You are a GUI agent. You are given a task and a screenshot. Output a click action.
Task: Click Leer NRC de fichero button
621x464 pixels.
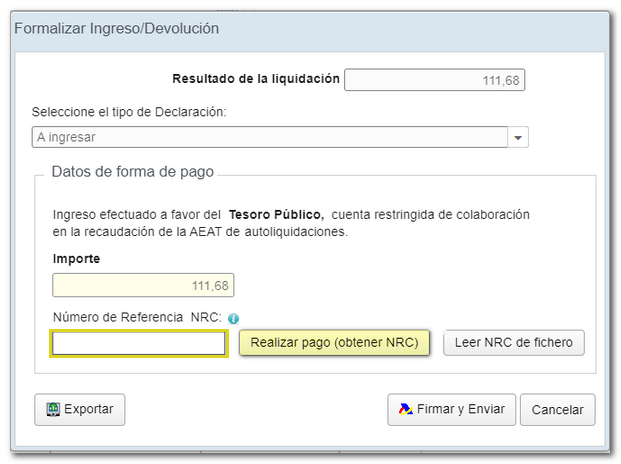point(513,343)
